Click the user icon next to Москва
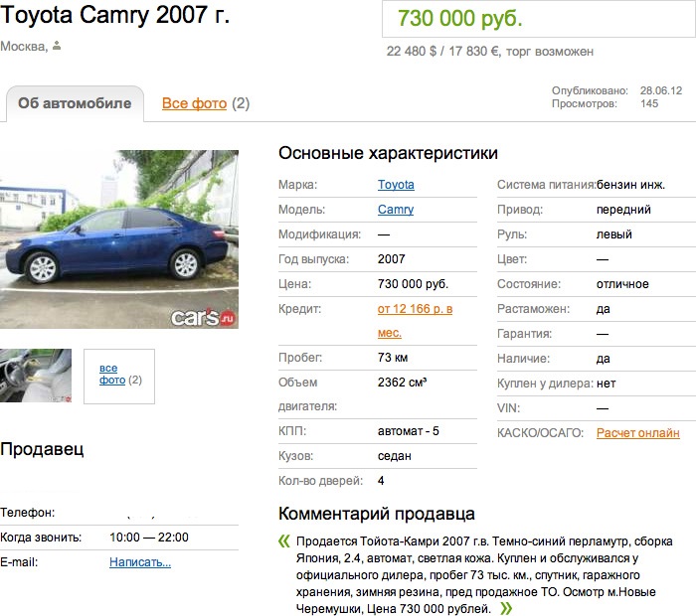The width and height of the screenshot is (696, 616). tap(57, 46)
